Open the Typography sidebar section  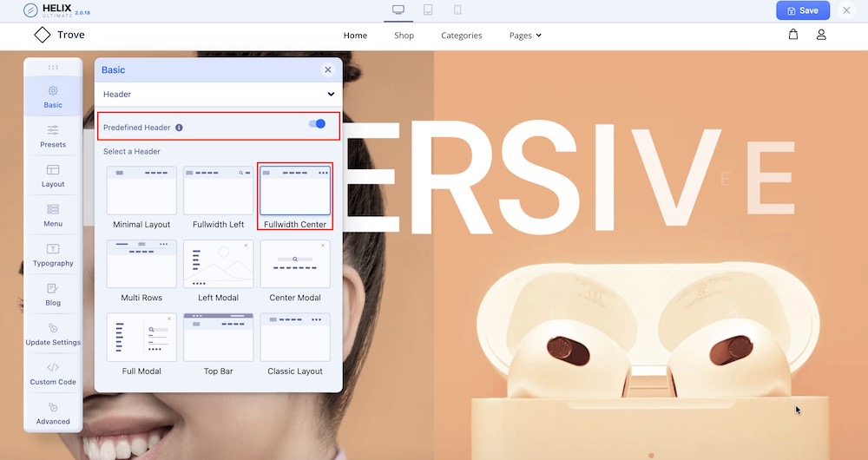pyautogui.click(x=53, y=254)
